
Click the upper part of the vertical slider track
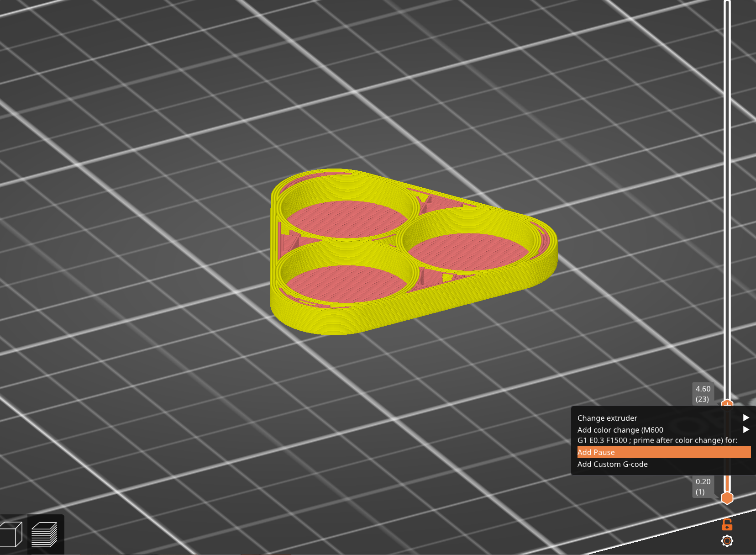tap(727, 137)
